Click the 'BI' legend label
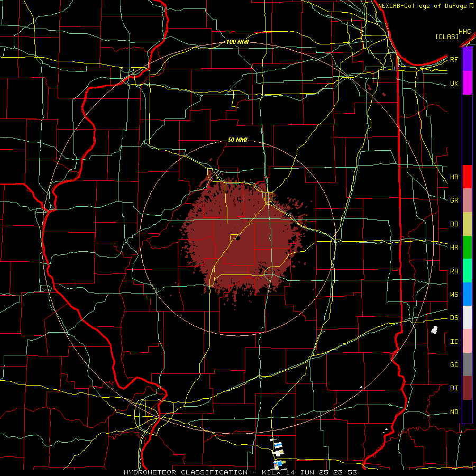476x476 pixels. pyautogui.click(x=454, y=388)
